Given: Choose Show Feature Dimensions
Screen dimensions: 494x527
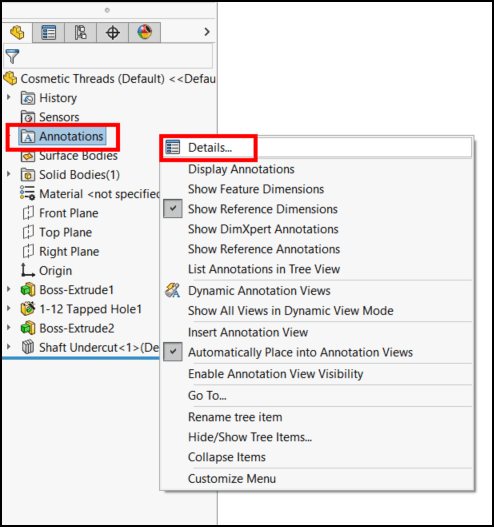Looking at the screenshot, I should [256, 189].
